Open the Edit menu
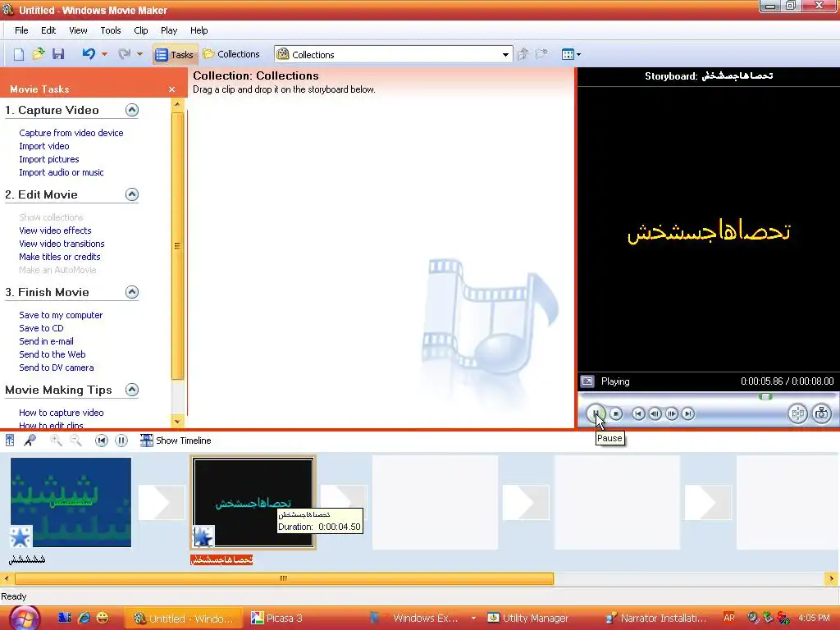The height and width of the screenshot is (630, 840). tap(48, 30)
